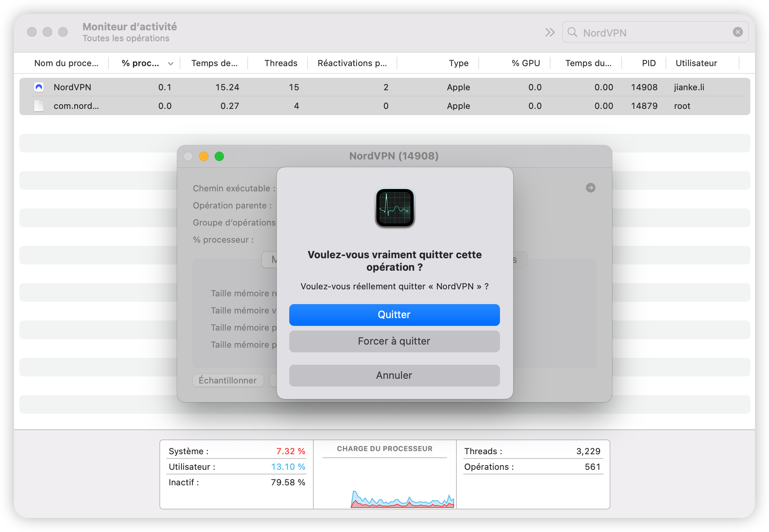Click the Threads 3,229 total
The image size is (769, 532).
[588, 451]
